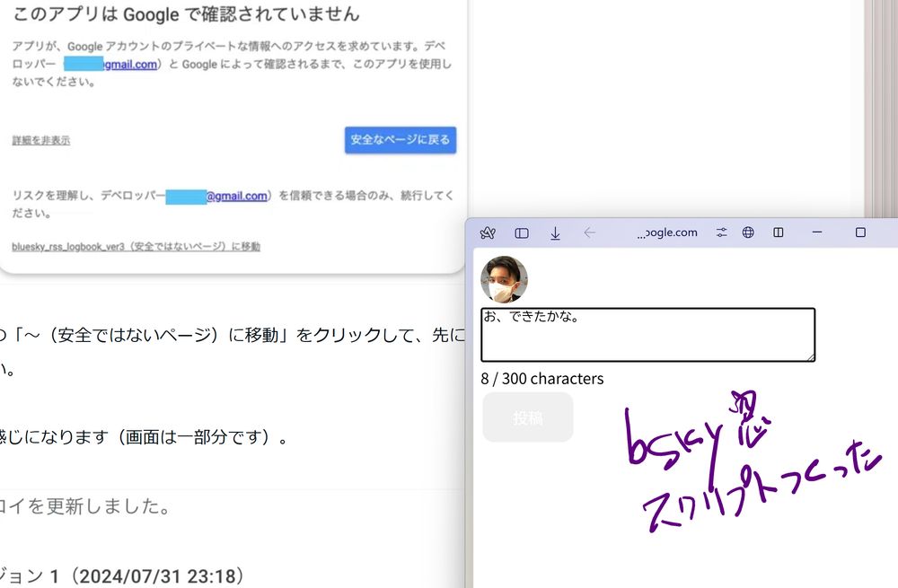Click the first gmail.com developer link
Viewport: 898px width, 588px height.
(x=130, y=65)
